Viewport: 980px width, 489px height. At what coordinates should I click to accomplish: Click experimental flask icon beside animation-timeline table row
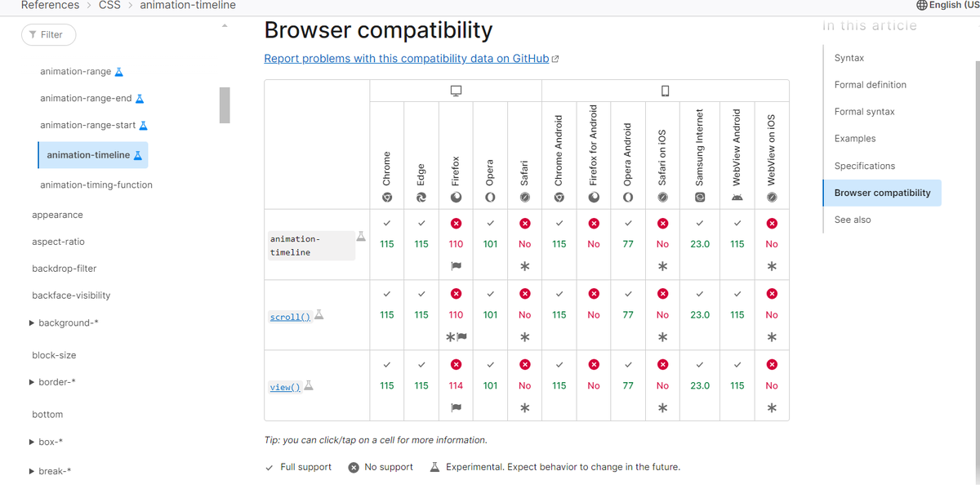tap(361, 236)
